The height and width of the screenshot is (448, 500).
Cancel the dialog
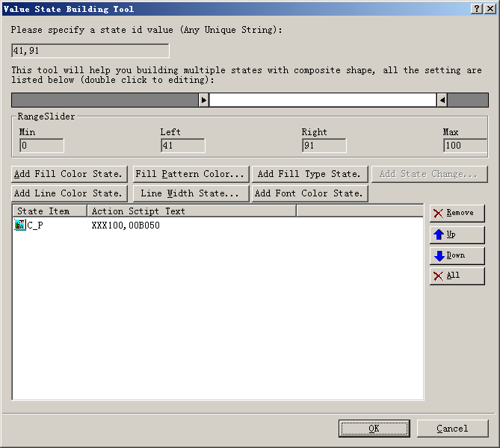[452, 429]
